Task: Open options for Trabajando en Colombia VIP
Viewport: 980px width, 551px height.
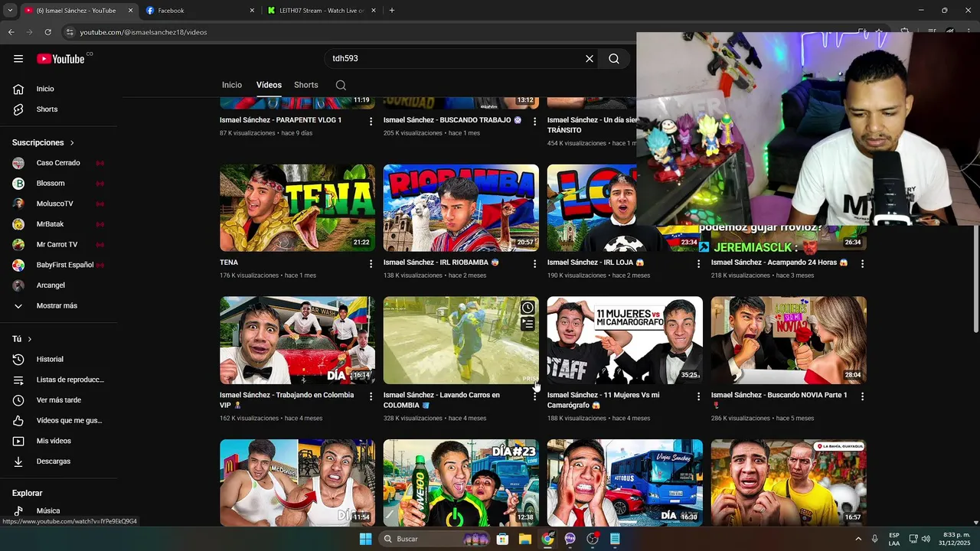Action: [371, 396]
